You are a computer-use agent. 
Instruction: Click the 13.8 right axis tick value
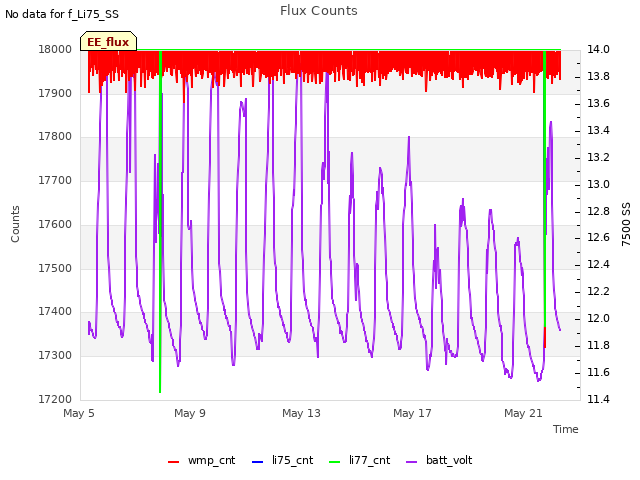pos(598,76)
